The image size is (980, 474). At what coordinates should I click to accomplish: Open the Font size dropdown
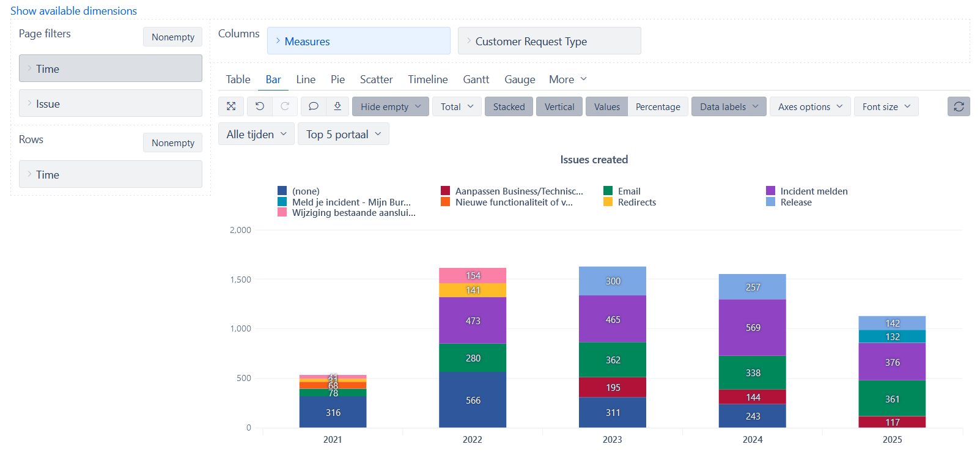tap(886, 106)
